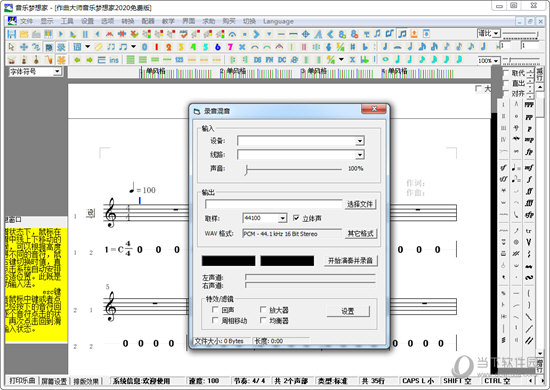This screenshot has width=550, height=390.
Task: Open the 工具 menu
Action: (67, 21)
